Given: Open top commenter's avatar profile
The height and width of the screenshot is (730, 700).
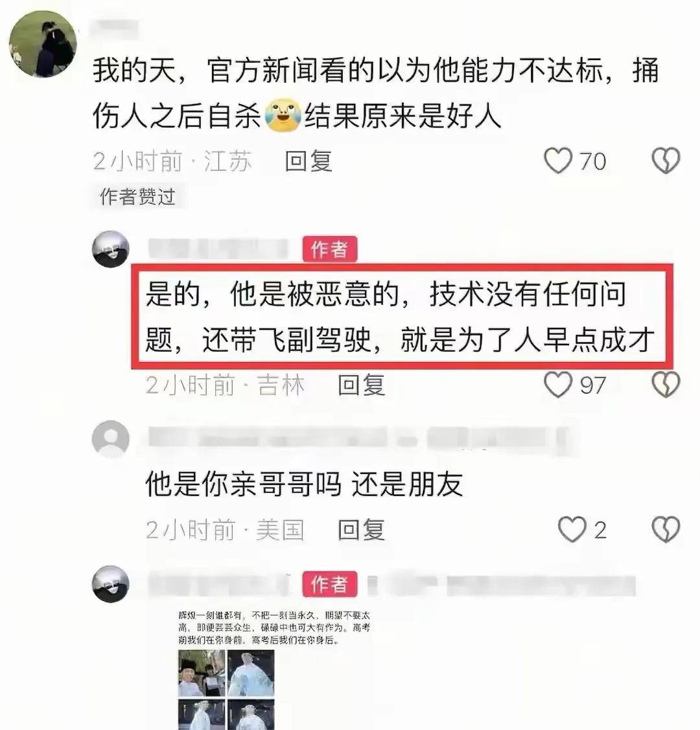Looking at the screenshot, I should click(x=43, y=43).
